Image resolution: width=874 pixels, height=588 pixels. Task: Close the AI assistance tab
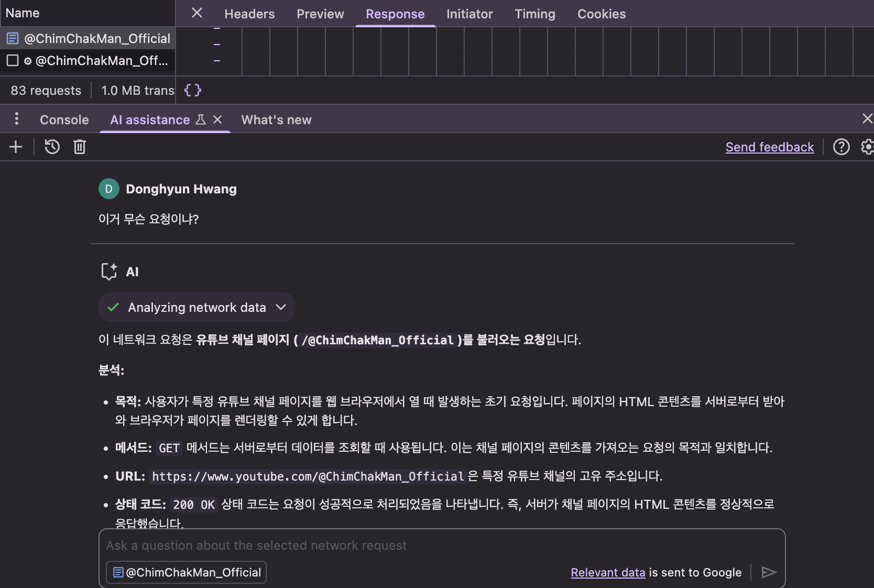[217, 120]
